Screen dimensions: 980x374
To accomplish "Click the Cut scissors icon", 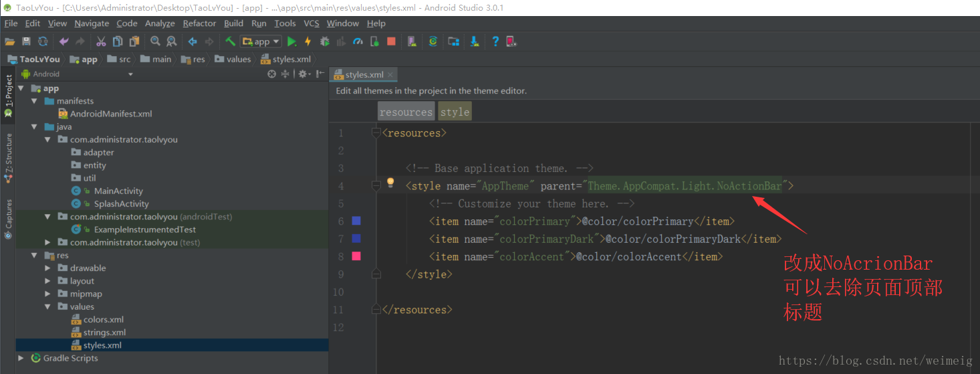I will tap(101, 41).
